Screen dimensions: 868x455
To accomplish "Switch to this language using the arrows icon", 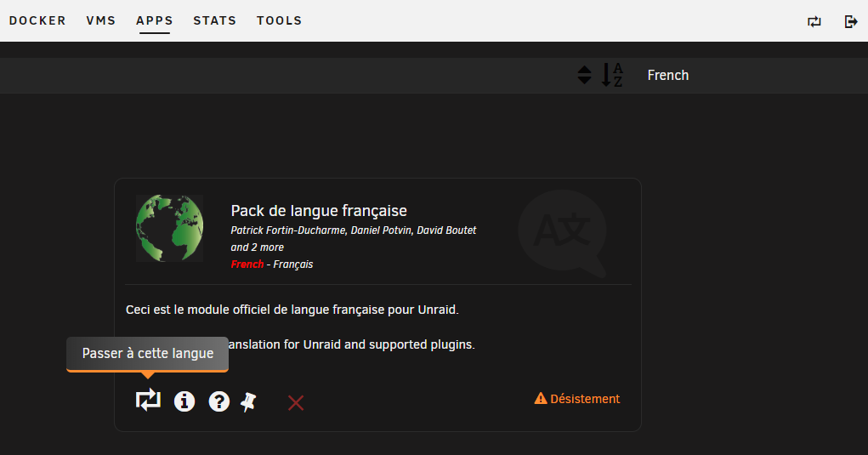I will point(148,400).
